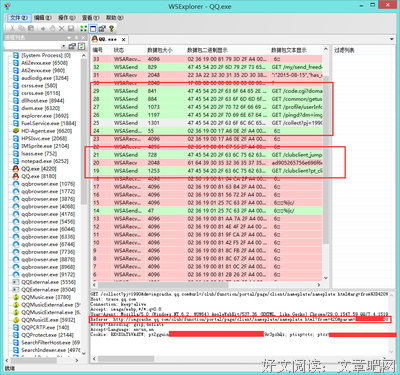Click the yellow question mark help icon
This screenshot has width=400, height=375.
pos(111,29)
